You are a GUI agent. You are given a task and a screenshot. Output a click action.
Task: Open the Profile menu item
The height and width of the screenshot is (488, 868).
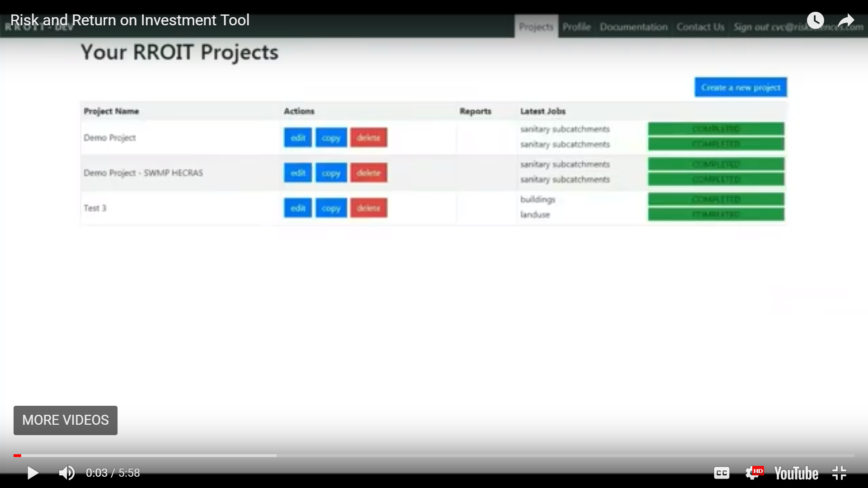pos(576,27)
